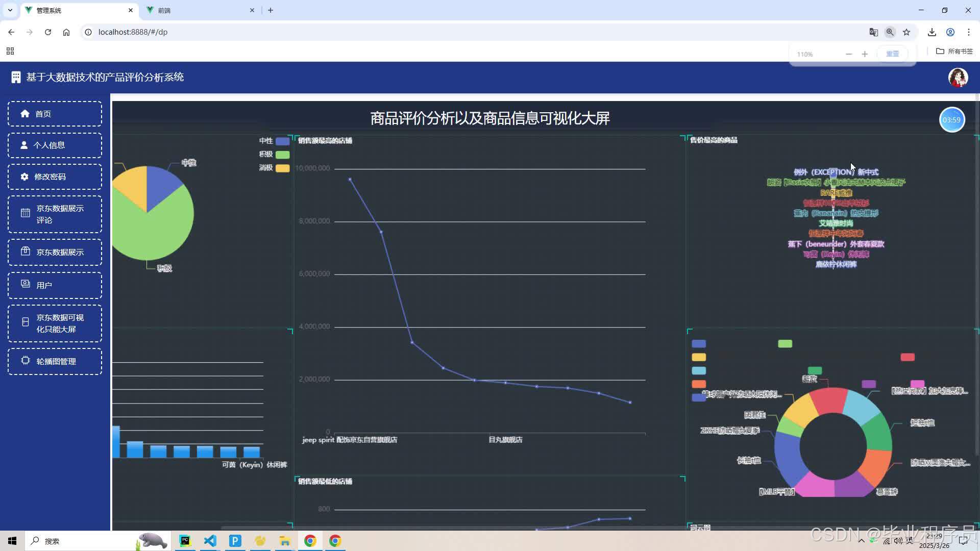Open the notification center icon in tray

point(963,541)
